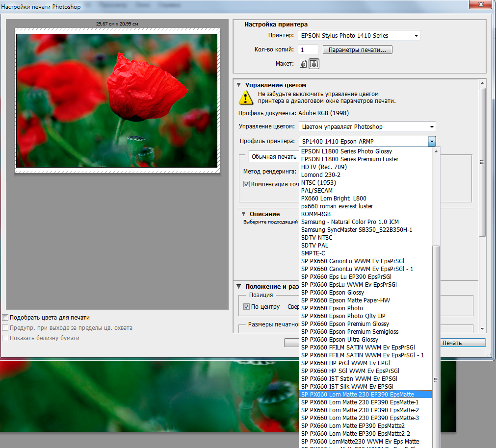This screenshot has height=448, width=496.
Task: Choose 'Lomond 230-2' profile
Action: pos(365,174)
